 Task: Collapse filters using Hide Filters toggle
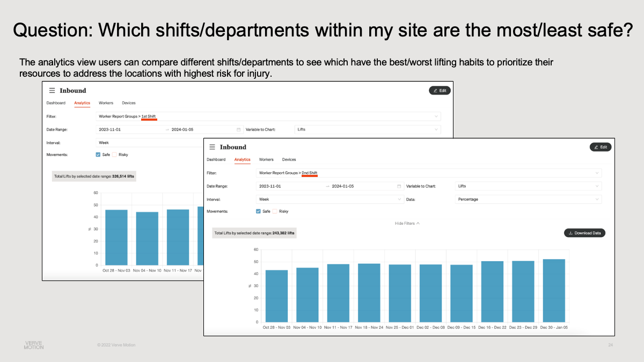[x=407, y=223]
